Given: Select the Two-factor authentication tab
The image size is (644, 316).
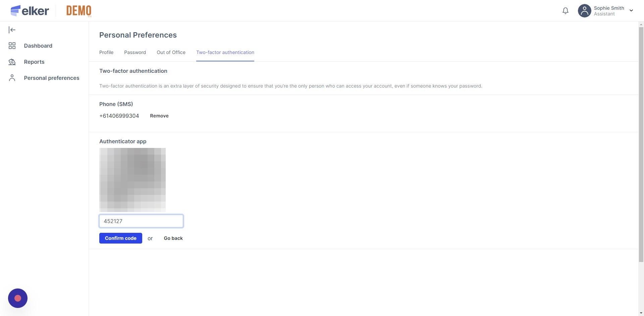Looking at the screenshot, I should (x=225, y=52).
